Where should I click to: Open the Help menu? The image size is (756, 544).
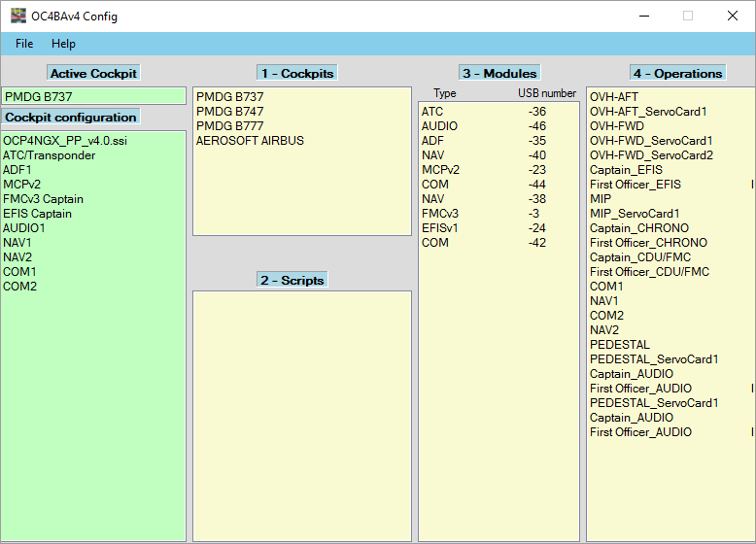point(63,44)
